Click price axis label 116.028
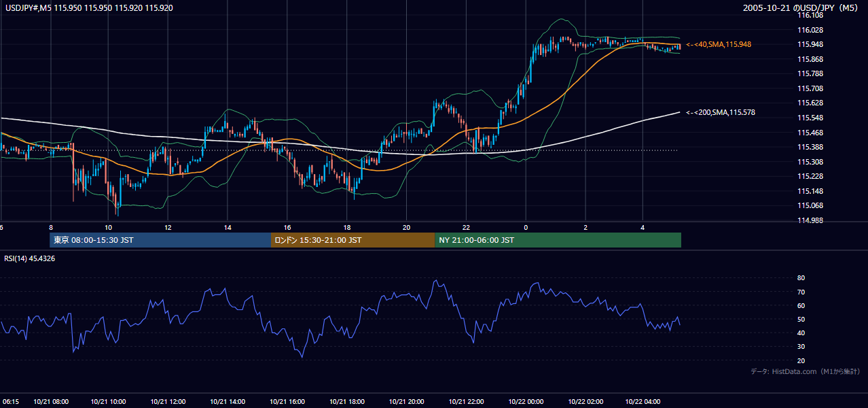This screenshot has width=868, height=408. coord(810,30)
